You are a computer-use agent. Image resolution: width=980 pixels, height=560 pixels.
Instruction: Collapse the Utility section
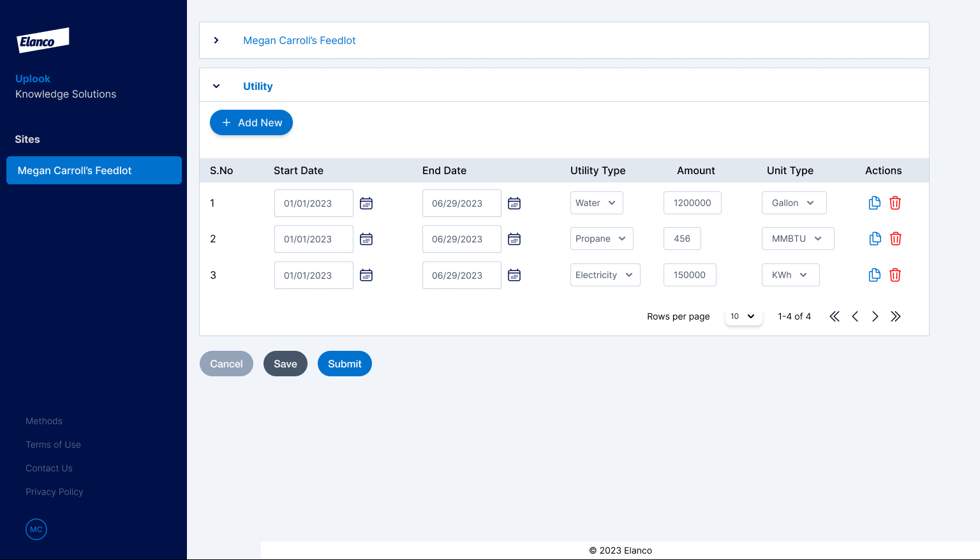coord(216,86)
